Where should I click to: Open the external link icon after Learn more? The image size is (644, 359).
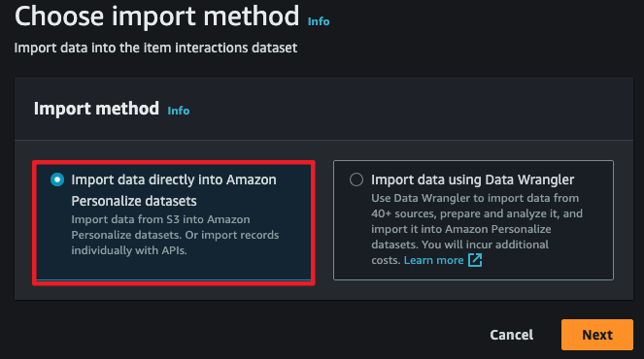click(475, 260)
